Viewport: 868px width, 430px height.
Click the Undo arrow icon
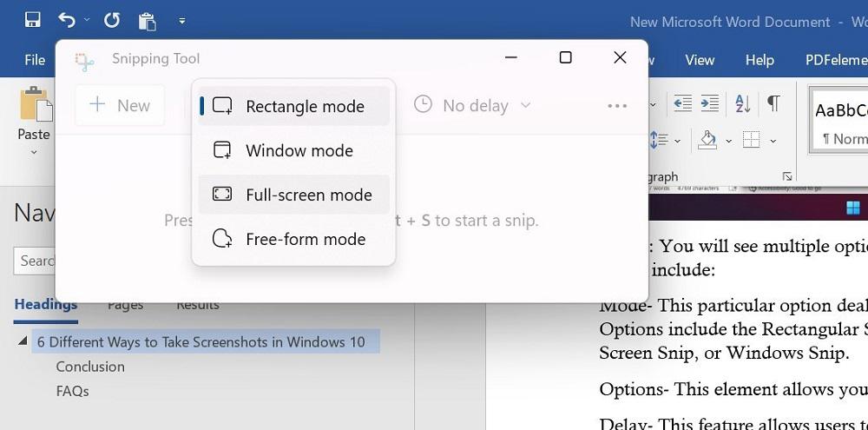tap(66, 19)
